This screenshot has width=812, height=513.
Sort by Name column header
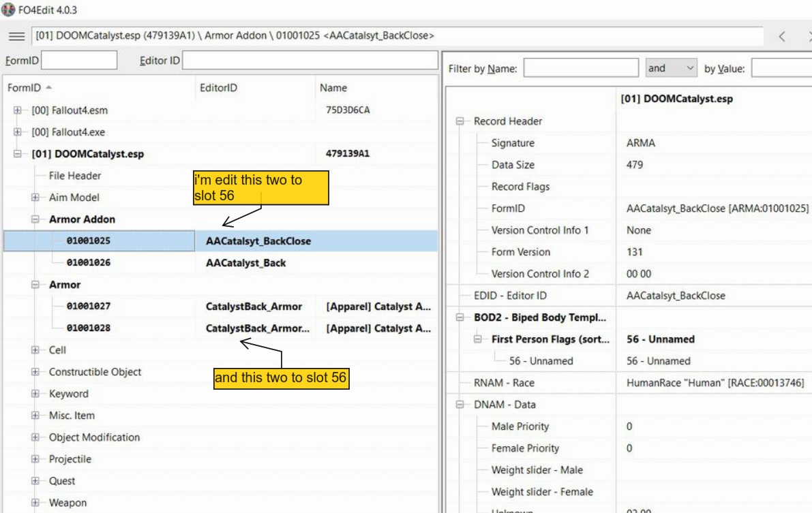pos(376,87)
